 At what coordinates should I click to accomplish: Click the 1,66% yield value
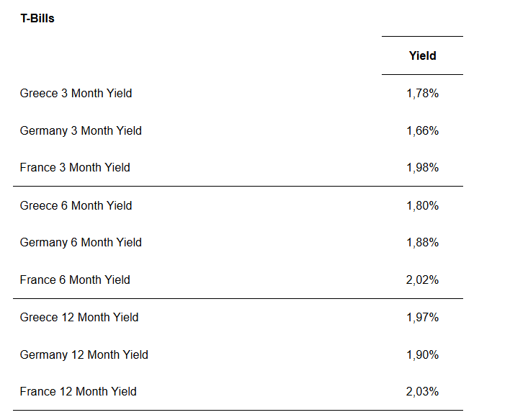click(422, 130)
